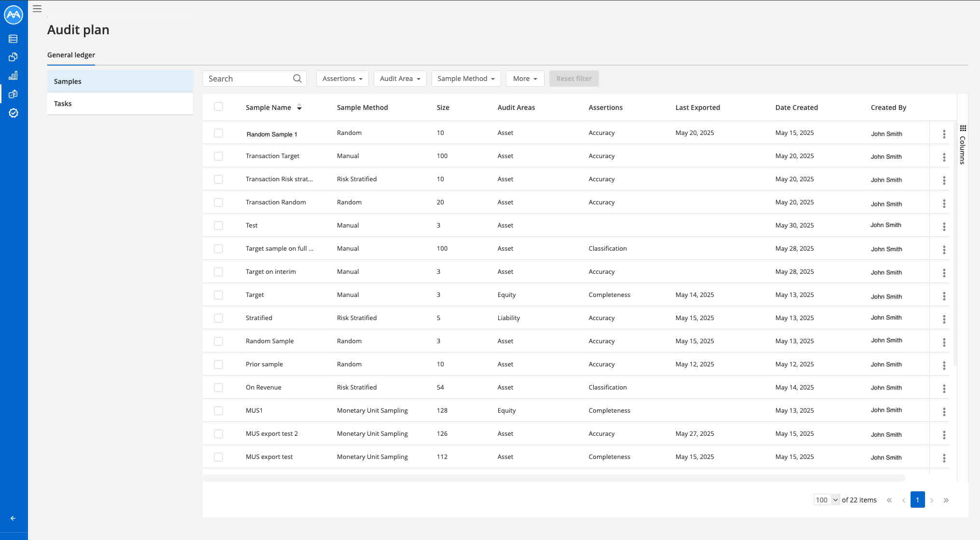Open the kebab menu for Transaction Target row

[x=944, y=157]
